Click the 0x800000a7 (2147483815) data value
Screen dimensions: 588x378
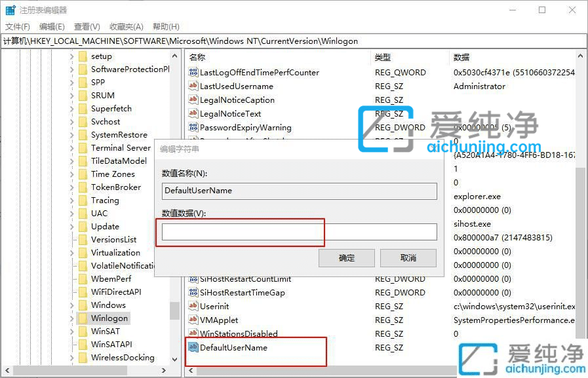pos(503,238)
